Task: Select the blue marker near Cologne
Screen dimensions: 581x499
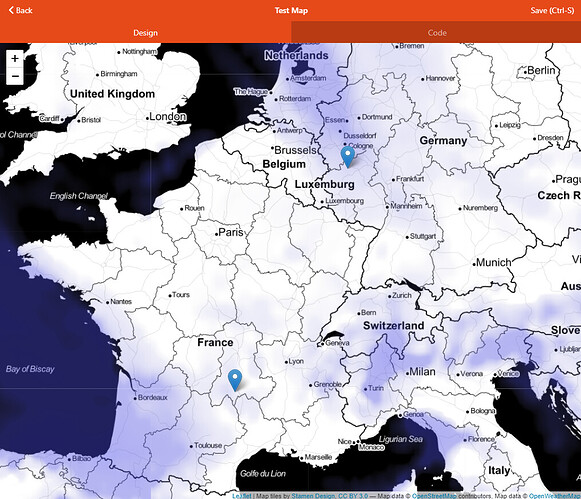Action: pyautogui.click(x=348, y=156)
